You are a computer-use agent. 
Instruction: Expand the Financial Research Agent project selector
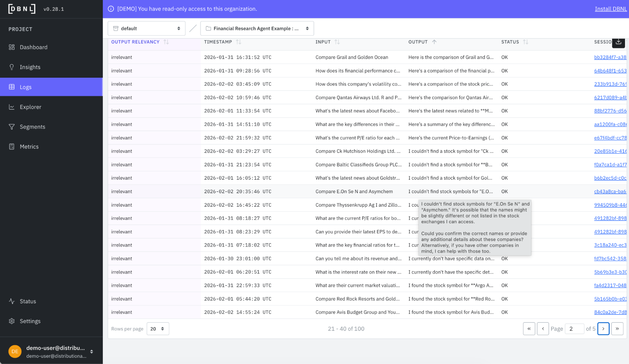tap(257, 28)
